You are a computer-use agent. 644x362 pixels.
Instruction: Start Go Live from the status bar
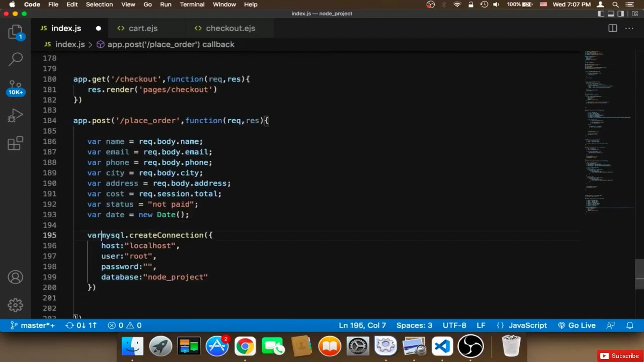(x=576, y=325)
